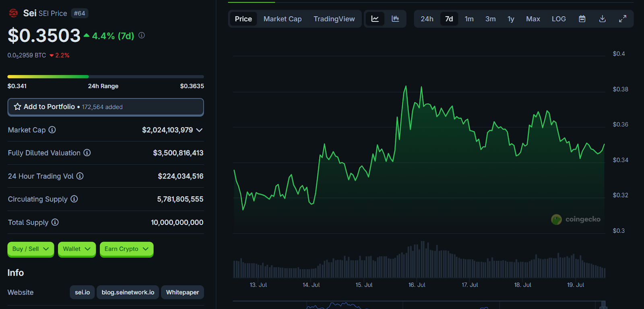Viewport: 644px width, 309px height.
Task: Open the Whitepaper link
Action: point(182,292)
